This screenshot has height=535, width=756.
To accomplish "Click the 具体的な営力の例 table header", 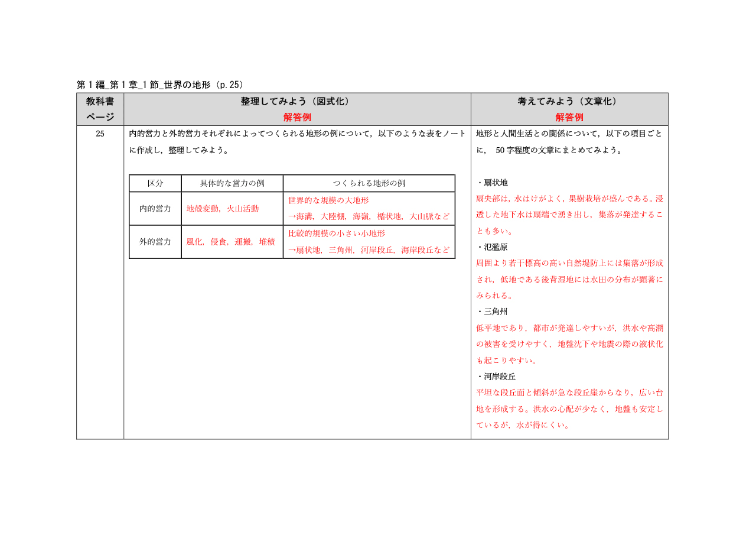I will click(x=232, y=183).
